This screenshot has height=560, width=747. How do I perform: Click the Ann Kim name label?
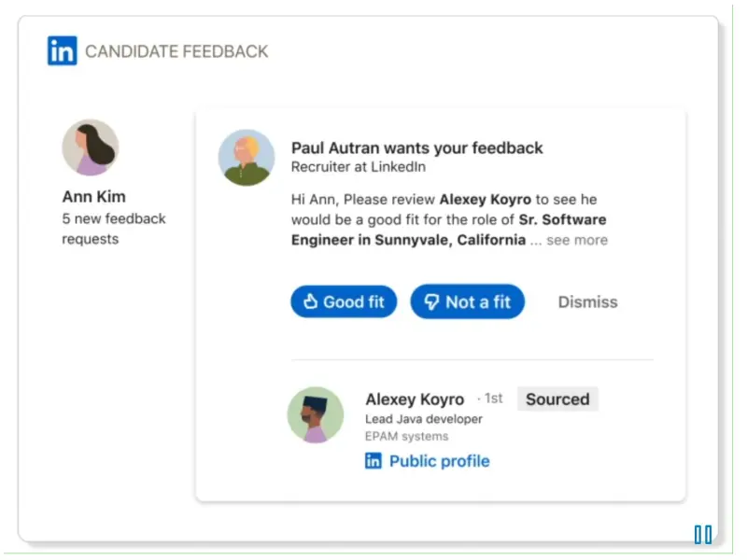[93, 197]
